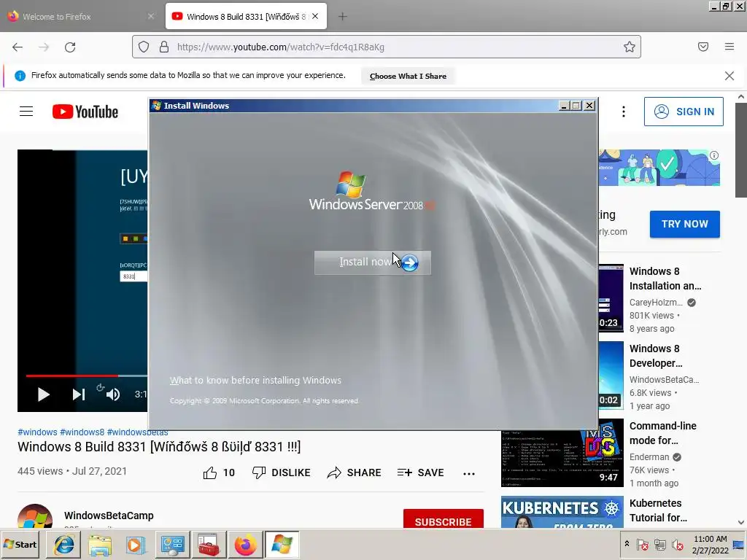
Task: SUBSCRIBE to WindowsBetaCamp
Action: click(443, 519)
